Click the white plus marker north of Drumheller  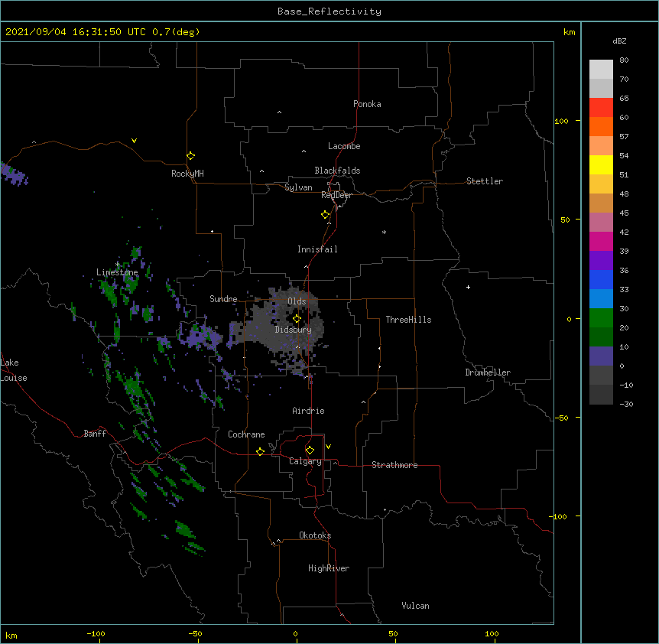click(x=468, y=287)
